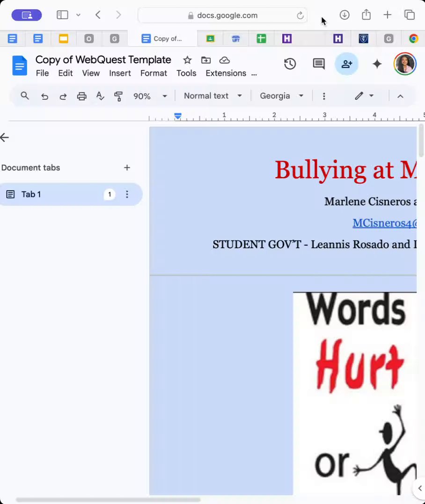Click the Google Docs home icon

click(x=20, y=65)
